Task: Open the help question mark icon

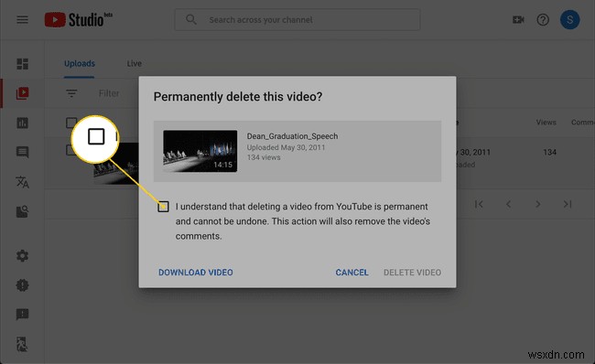Action: coord(543,20)
